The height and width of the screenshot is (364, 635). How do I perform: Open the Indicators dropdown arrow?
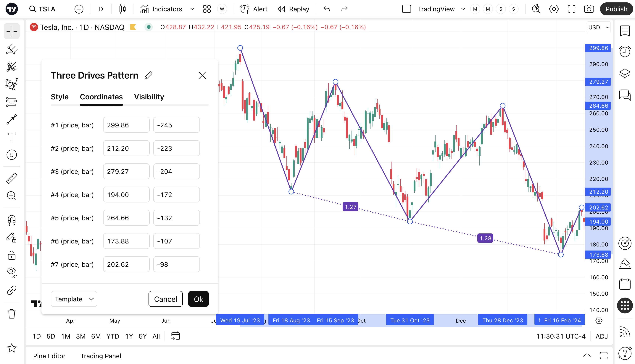[x=192, y=9]
